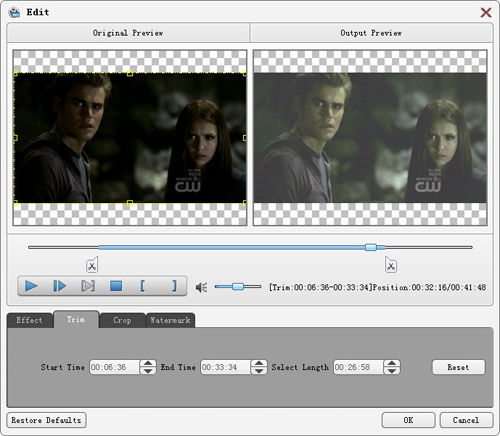Click the bottom-center crop handle

pos(130,203)
